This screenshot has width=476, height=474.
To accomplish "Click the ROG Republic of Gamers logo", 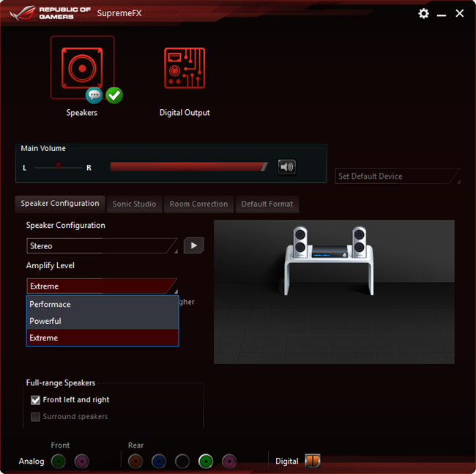I will pos(50,13).
